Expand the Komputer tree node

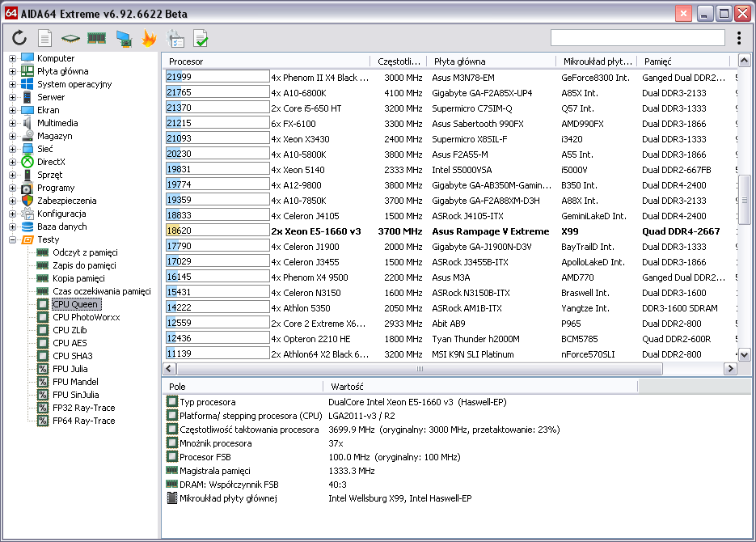click(x=12, y=58)
